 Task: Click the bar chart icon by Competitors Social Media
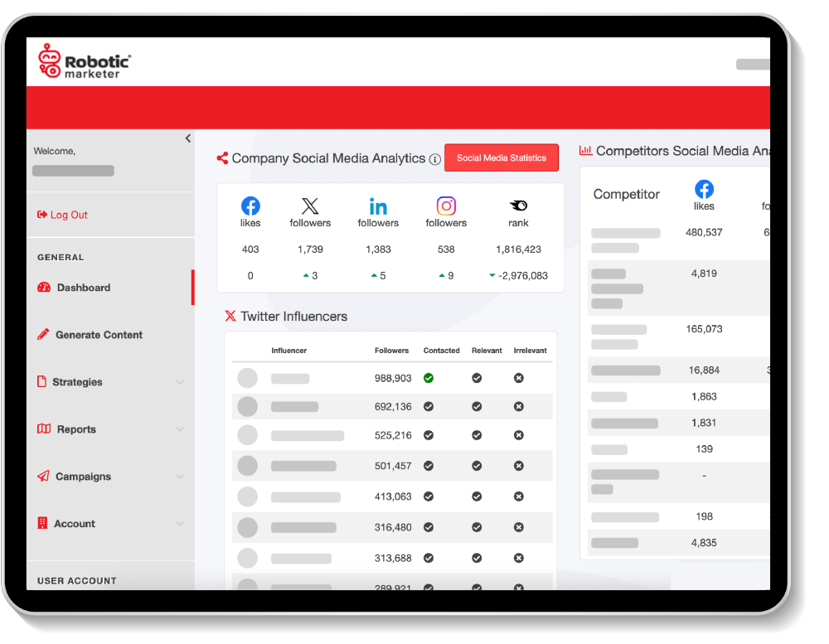(x=585, y=150)
